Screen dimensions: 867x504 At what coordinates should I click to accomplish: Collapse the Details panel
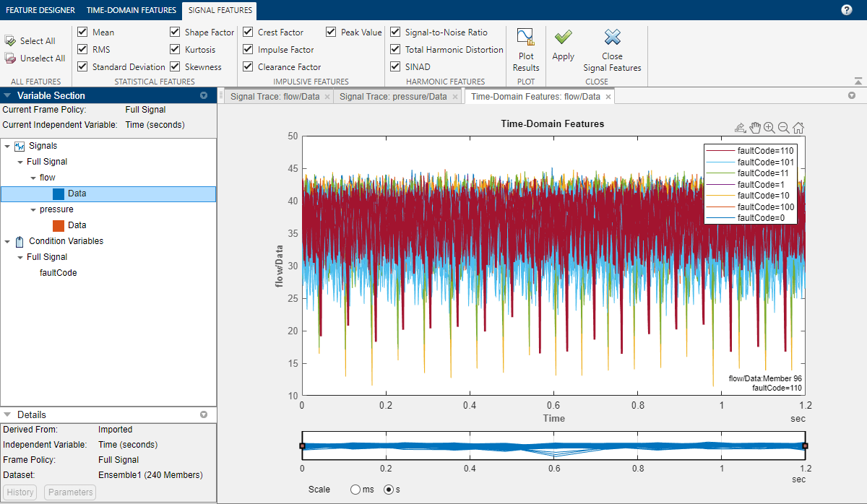[7, 415]
